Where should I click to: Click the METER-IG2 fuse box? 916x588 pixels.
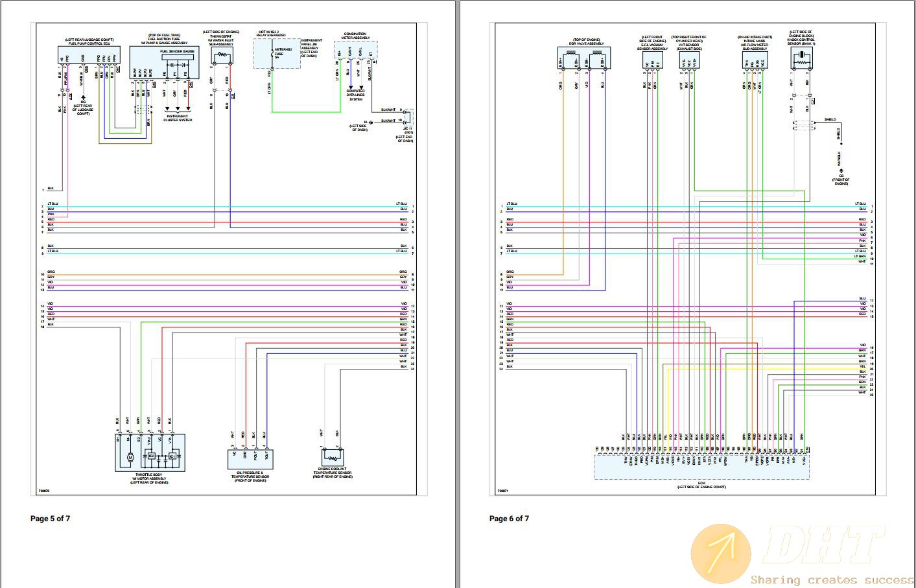(x=276, y=53)
